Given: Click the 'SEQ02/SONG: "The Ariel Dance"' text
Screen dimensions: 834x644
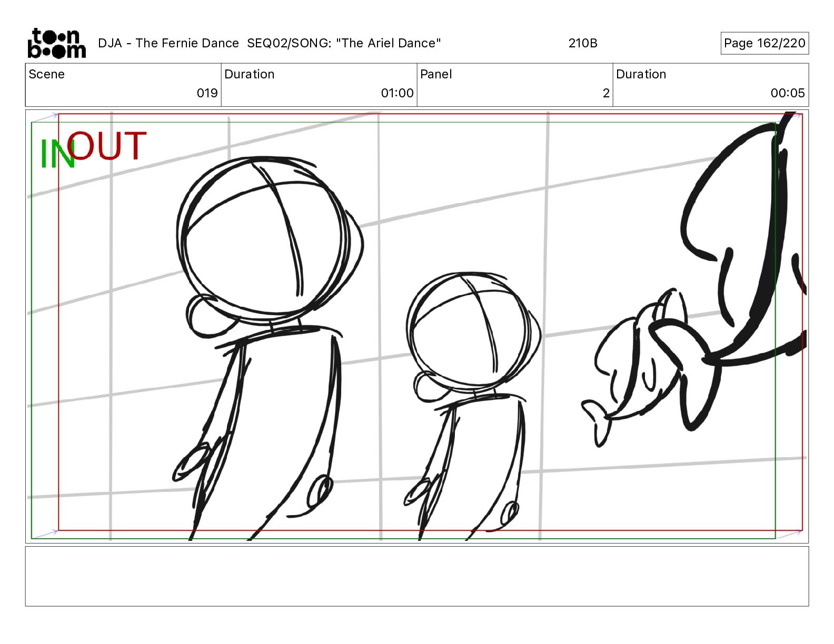Looking at the screenshot, I should [344, 43].
